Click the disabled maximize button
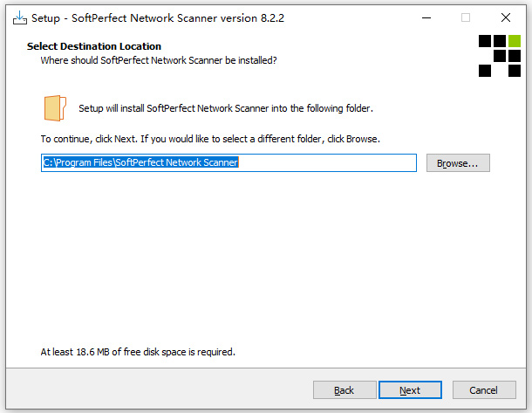 click(466, 17)
